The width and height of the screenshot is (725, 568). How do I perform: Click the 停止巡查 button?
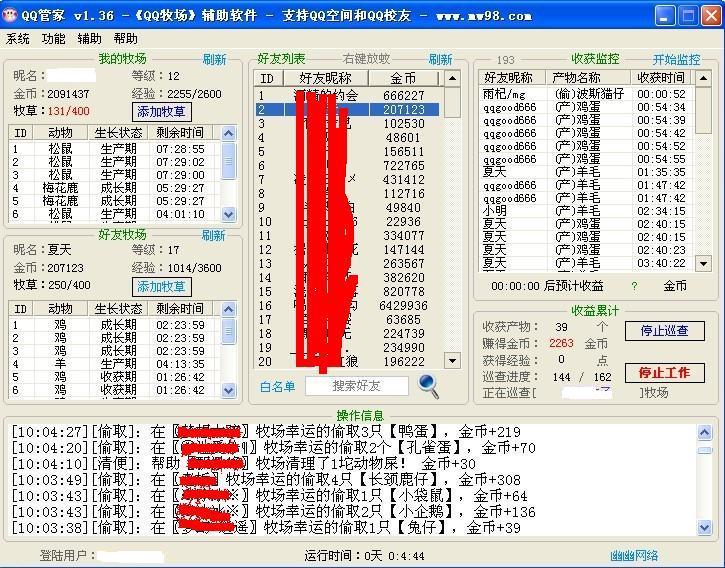(x=664, y=331)
